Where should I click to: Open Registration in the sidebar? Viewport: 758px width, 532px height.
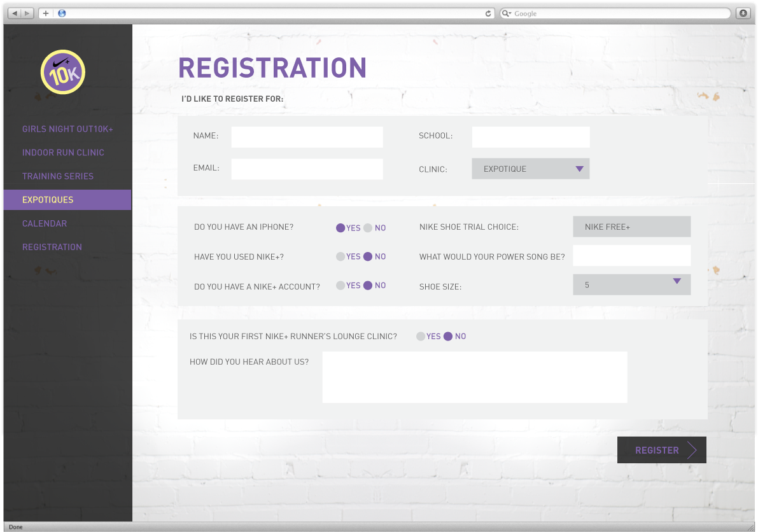(52, 247)
